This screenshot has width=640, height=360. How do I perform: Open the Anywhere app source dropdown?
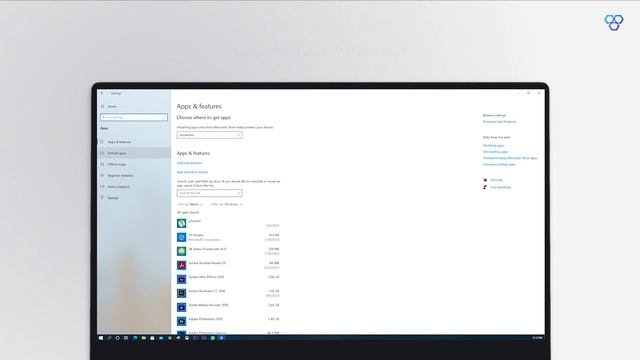click(209, 135)
